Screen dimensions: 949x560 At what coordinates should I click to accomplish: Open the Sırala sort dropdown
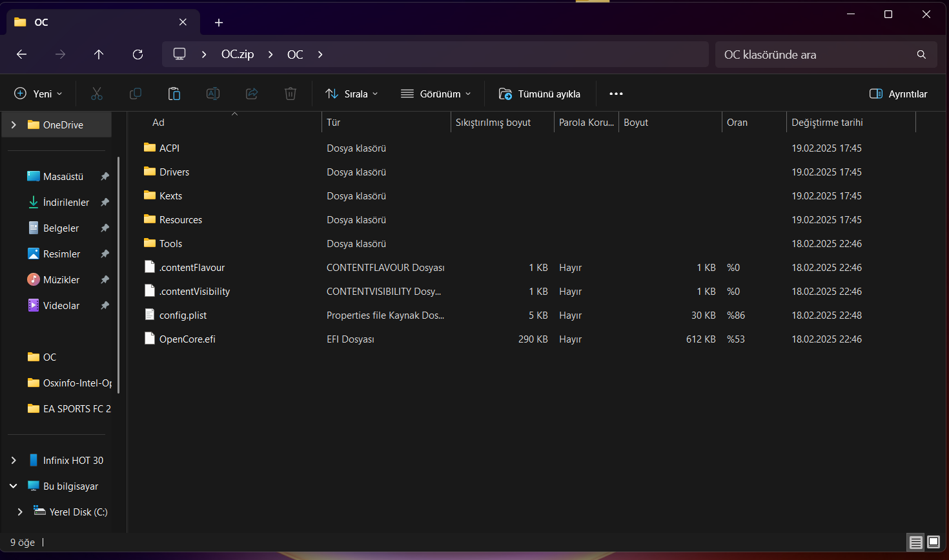[x=352, y=94]
